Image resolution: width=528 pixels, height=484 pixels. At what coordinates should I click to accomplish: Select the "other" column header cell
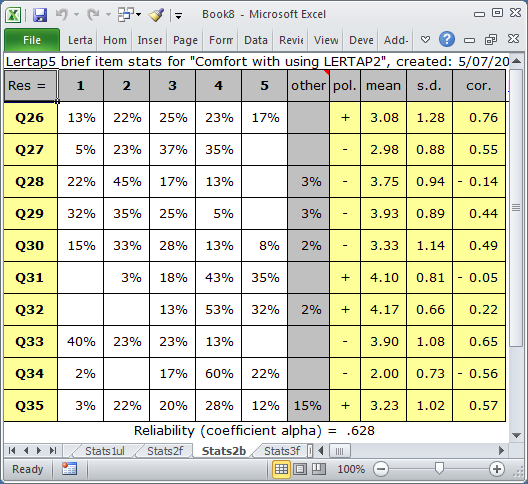coord(308,86)
